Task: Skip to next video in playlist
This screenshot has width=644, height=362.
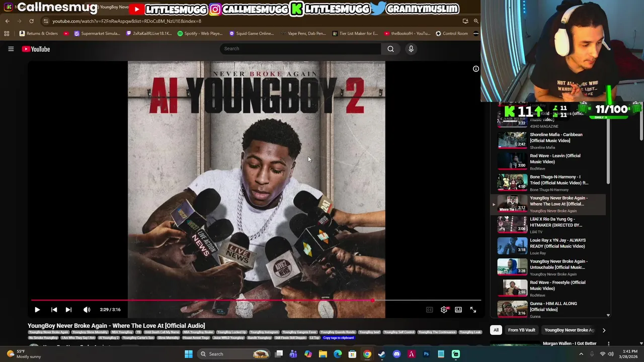Action: tap(68, 310)
